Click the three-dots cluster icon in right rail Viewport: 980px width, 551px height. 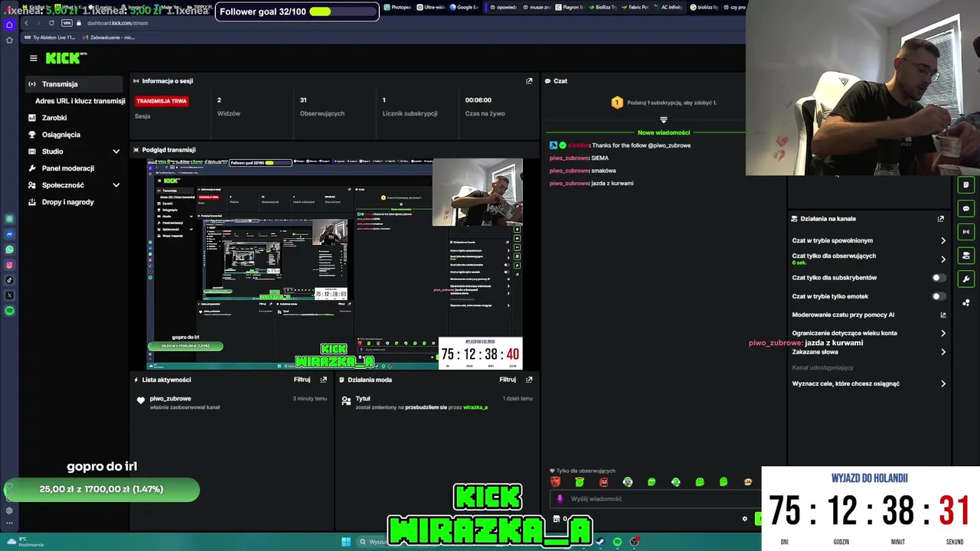966,303
